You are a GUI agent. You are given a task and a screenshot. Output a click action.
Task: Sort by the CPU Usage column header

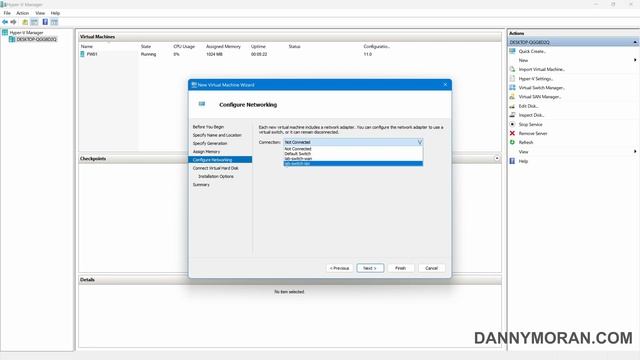tap(184, 47)
